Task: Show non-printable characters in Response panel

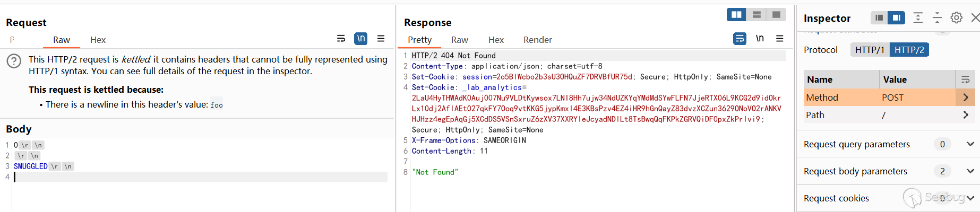Action: click(760, 39)
